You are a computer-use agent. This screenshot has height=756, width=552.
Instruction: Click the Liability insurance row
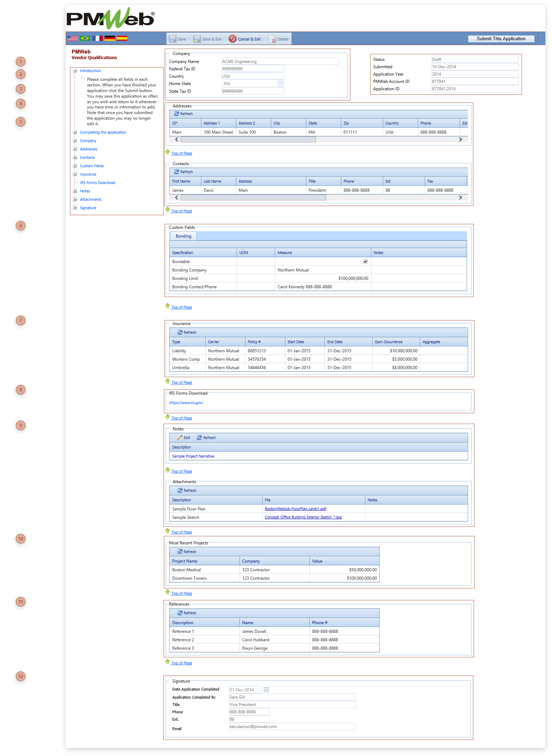pyautogui.click(x=318, y=351)
